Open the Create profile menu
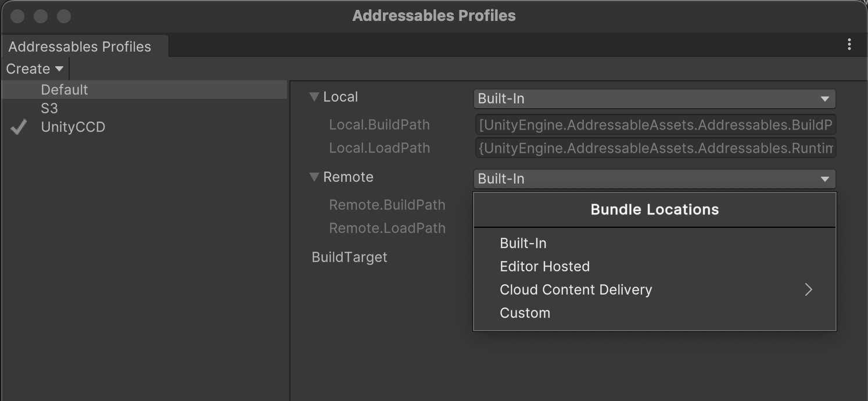868x401 pixels. pyautogui.click(x=29, y=69)
